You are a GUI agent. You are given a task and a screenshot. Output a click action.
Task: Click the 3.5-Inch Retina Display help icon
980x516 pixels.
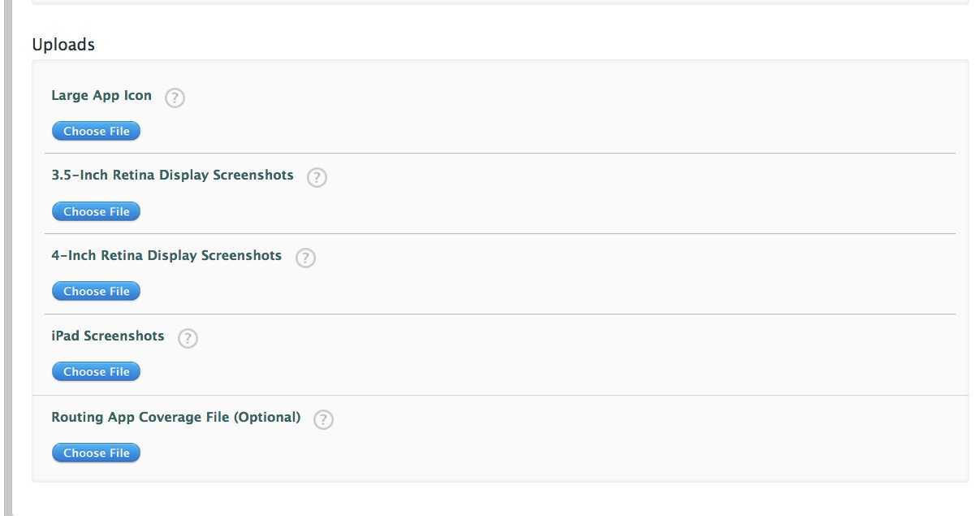click(x=317, y=178)
